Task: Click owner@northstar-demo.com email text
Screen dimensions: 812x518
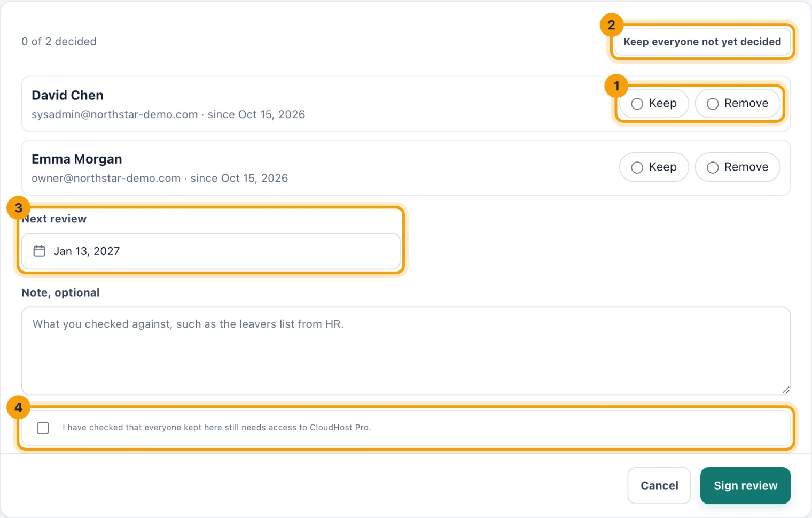Action: pyautogui.click(x=106, y=178)
